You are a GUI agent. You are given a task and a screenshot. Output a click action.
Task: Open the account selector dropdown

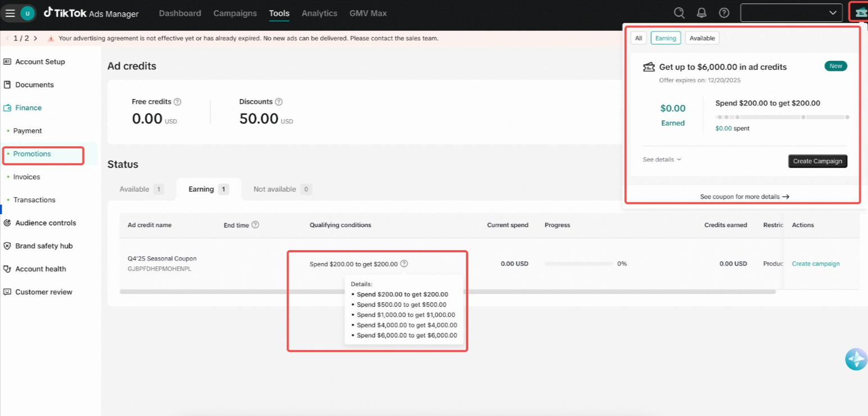coord(791,12)
